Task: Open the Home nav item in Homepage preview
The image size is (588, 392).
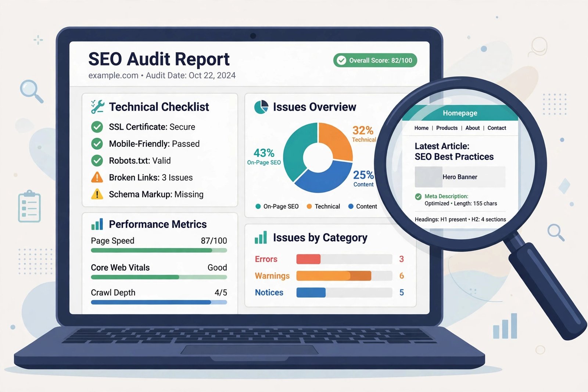Action: point(422,128)
